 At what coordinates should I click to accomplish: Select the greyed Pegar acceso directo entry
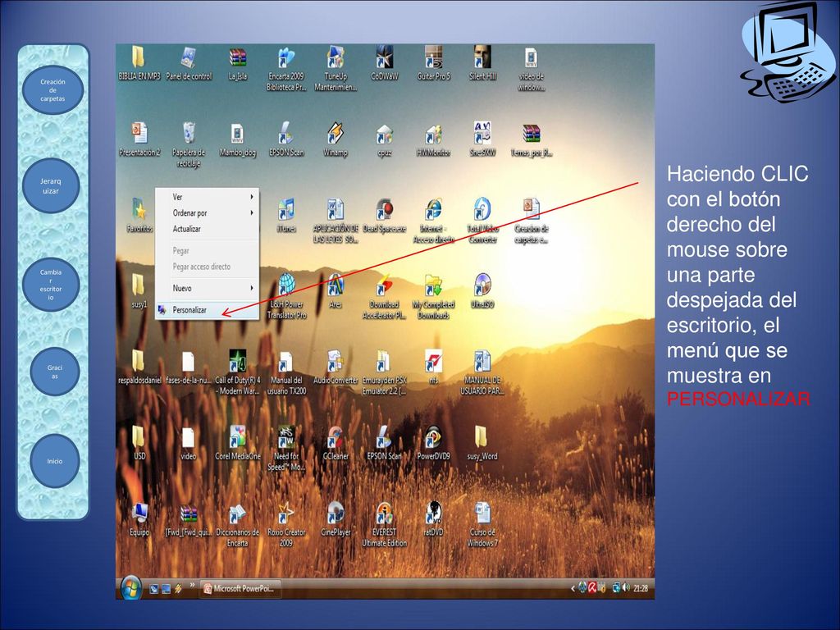[207, 267]
